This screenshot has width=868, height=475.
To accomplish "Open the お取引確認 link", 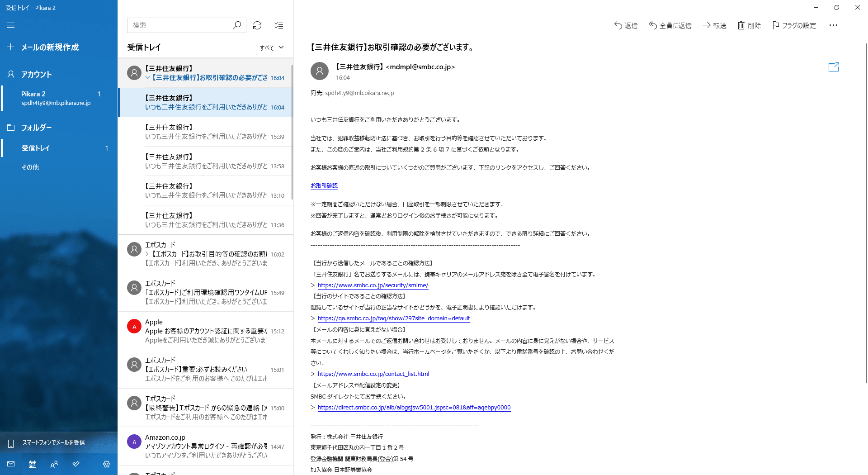I will pos(324,185).
